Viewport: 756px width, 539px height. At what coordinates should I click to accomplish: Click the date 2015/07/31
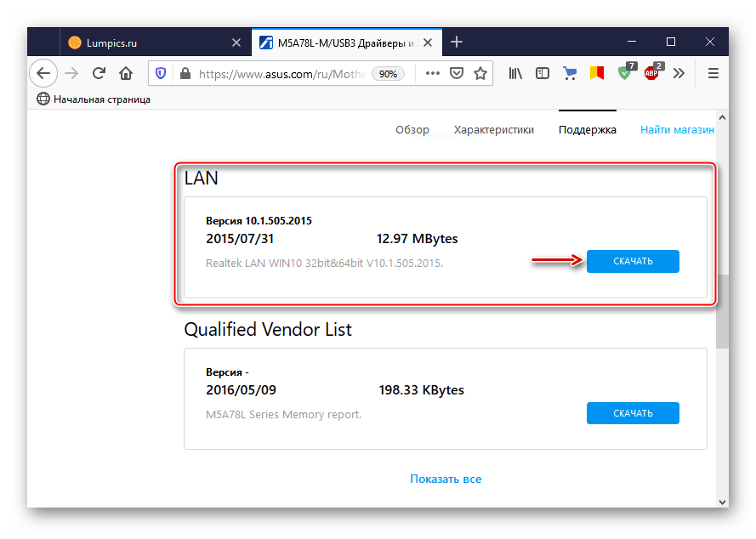[x=240, y=239]
